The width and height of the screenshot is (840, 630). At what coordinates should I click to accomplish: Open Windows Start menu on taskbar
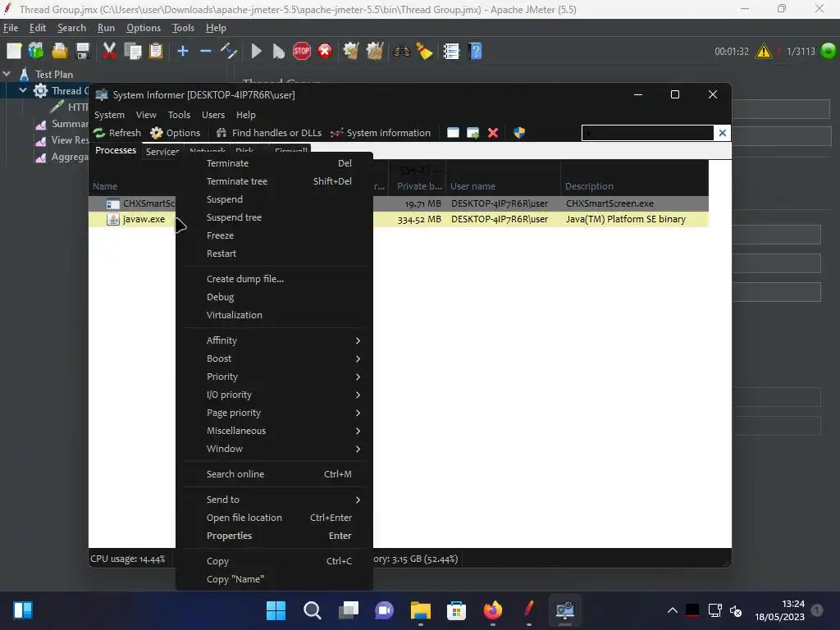tap(276, 610)
